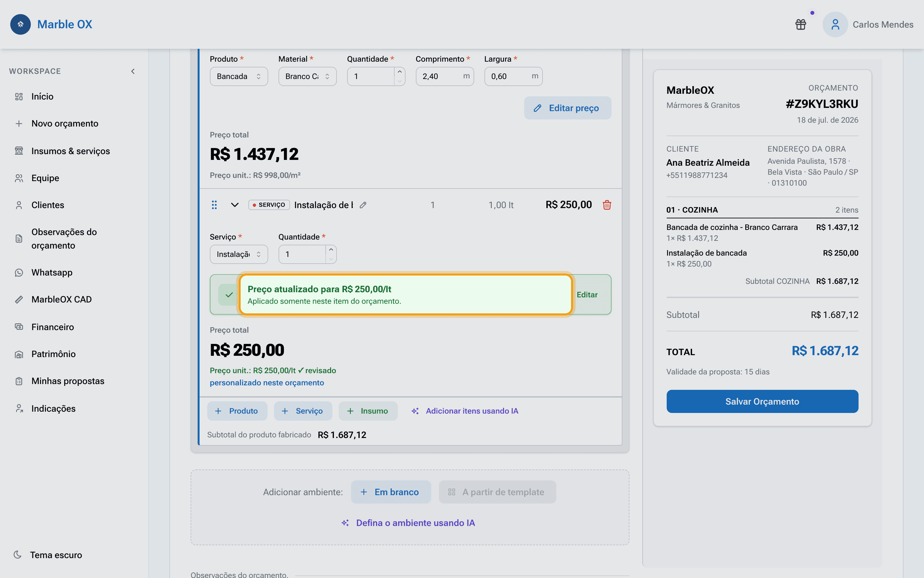
Task: Increase service Quantidade with up arrow
Action: [x=331, y=250]
